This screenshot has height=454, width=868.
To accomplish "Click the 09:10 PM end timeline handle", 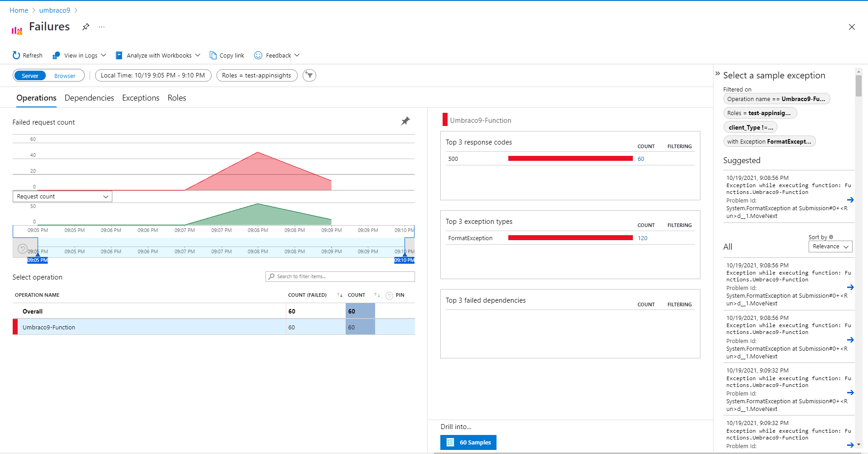I will point(405,260).
